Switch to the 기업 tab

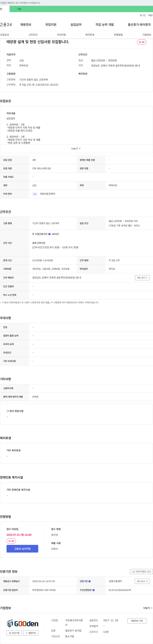(x=19, y=9)
